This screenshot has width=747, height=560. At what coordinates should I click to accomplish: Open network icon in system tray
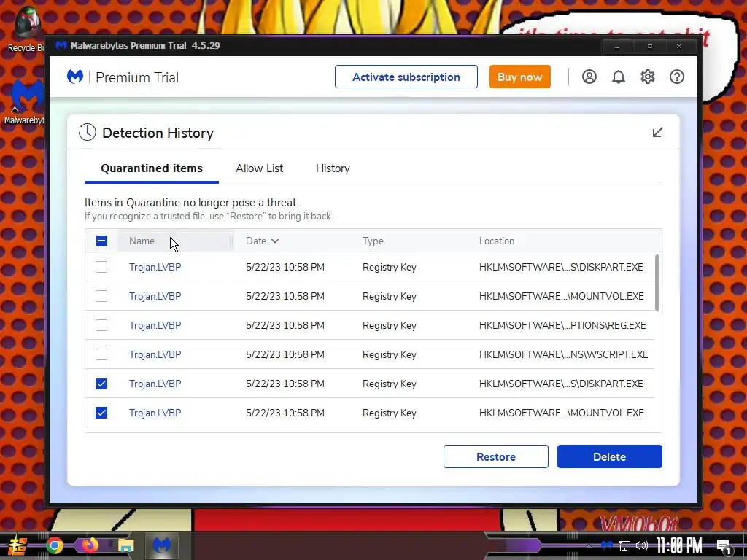[x=624, y=545]
